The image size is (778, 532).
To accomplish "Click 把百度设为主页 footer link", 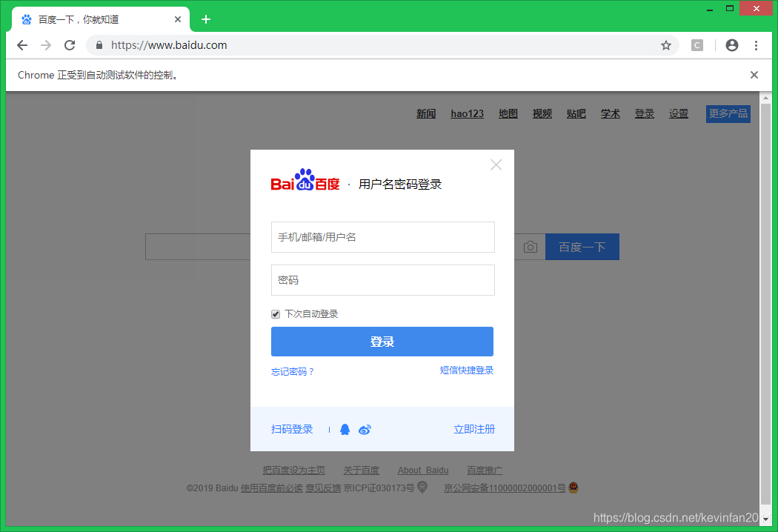I will (x=293, y=470).
